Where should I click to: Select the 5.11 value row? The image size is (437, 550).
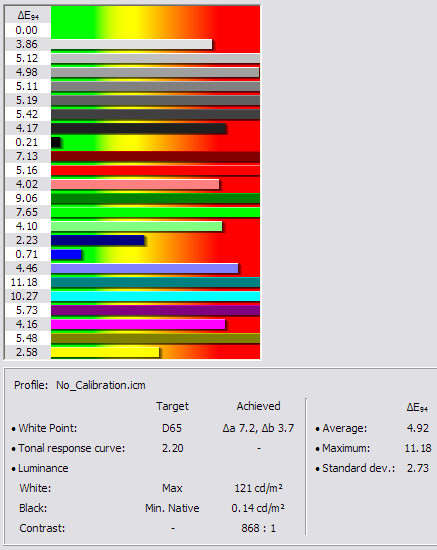tap(27, 86)
